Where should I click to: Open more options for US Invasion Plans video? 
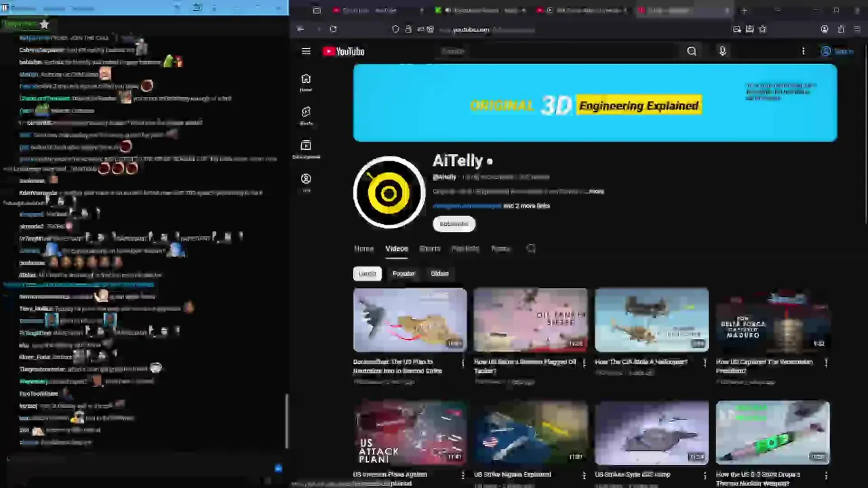click(463, 476)
